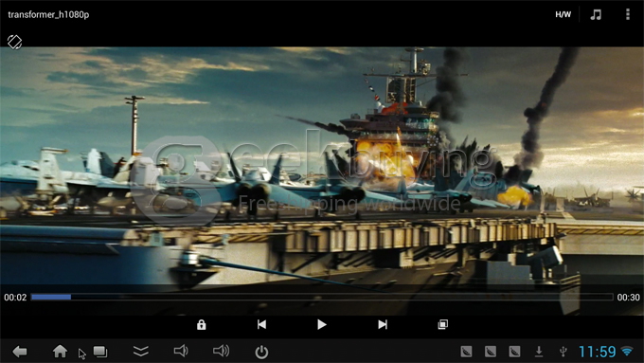Click the 11:59 clock

598,352
